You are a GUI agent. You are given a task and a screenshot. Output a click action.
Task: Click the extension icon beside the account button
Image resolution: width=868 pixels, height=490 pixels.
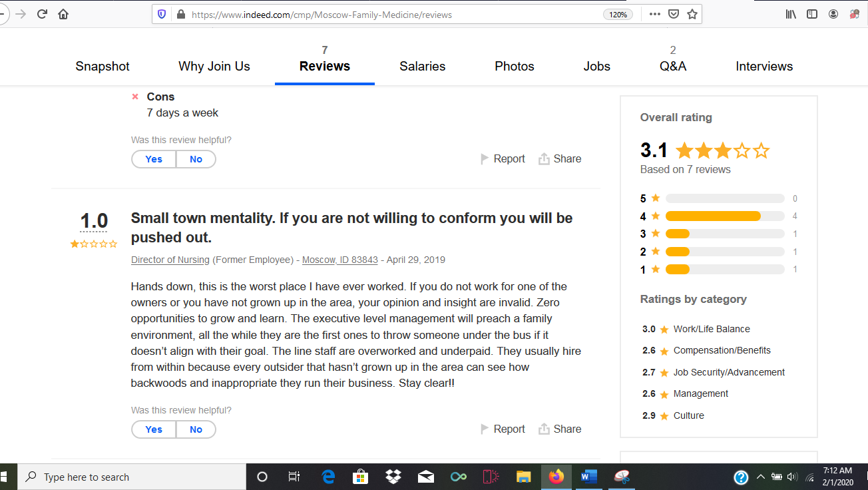tap(855, 14)
